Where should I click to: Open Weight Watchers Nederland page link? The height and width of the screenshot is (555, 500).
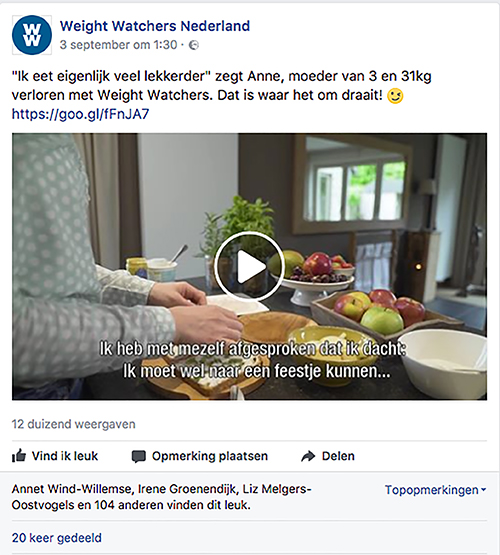click(155, 26)
